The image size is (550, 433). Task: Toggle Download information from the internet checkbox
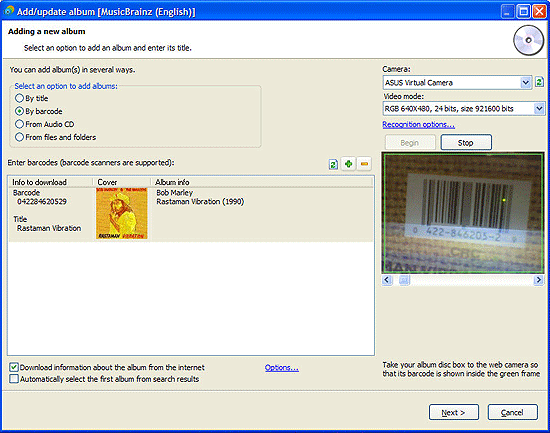(14, 367)
